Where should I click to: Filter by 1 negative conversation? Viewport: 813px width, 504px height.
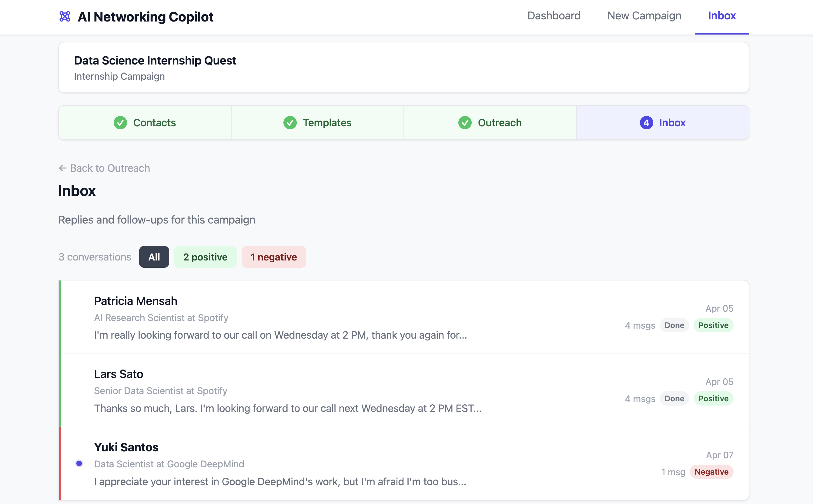tap(273, 257)
